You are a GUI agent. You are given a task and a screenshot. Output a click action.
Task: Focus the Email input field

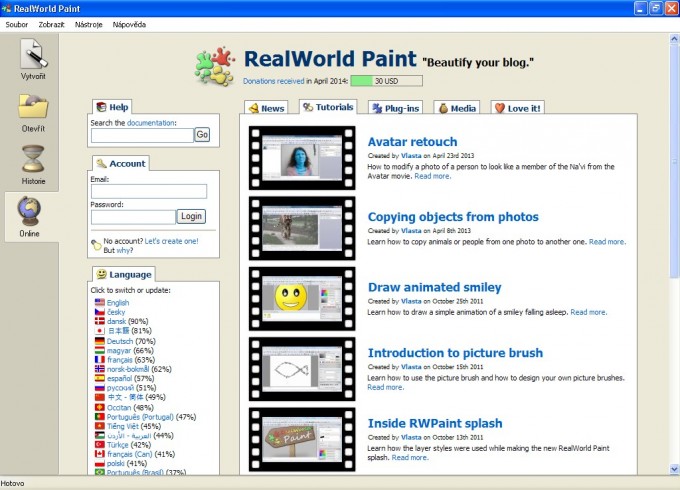click(x=149, y=191)
